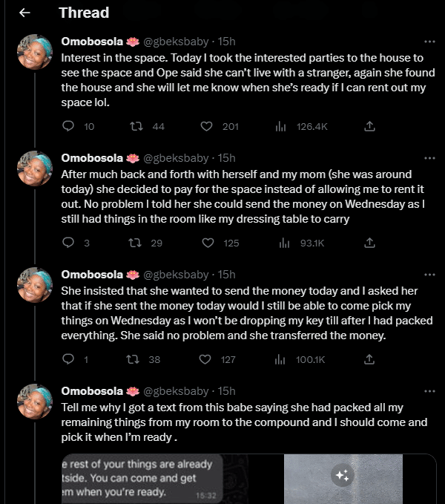Go back using the Thread arrow
Image resolution: width=445 pixels, height=504 pixels.
(x=24, y=13)
